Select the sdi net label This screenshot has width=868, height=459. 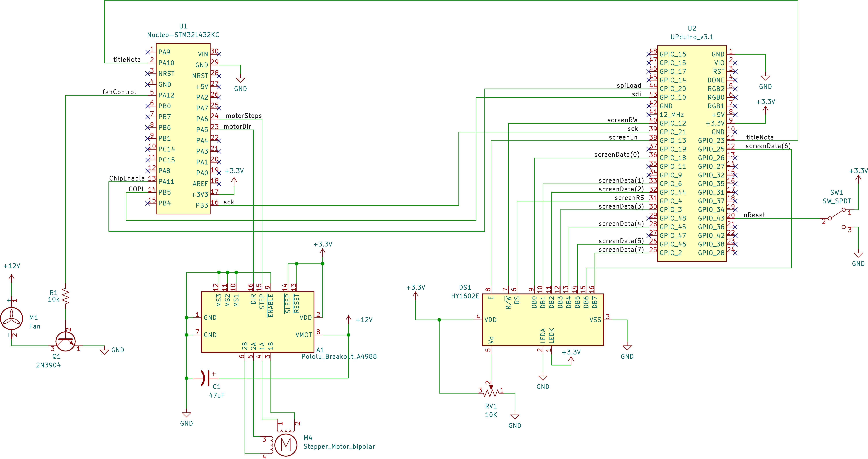click(637, 94)
